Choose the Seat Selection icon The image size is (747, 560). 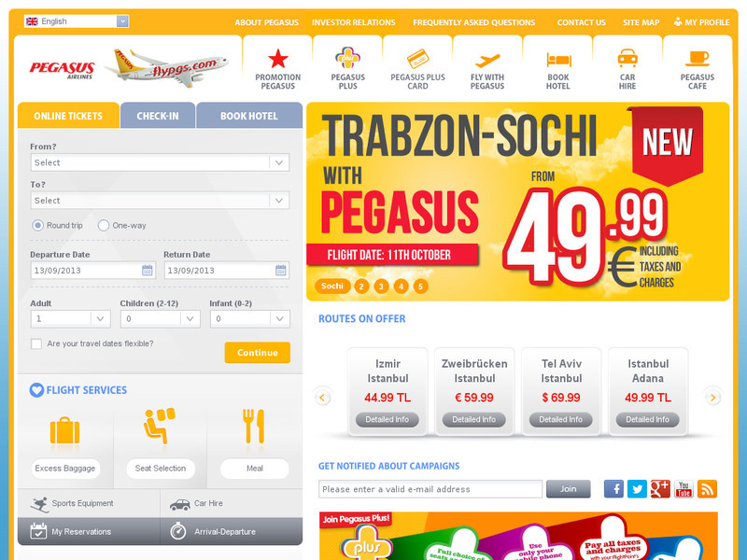160,426
